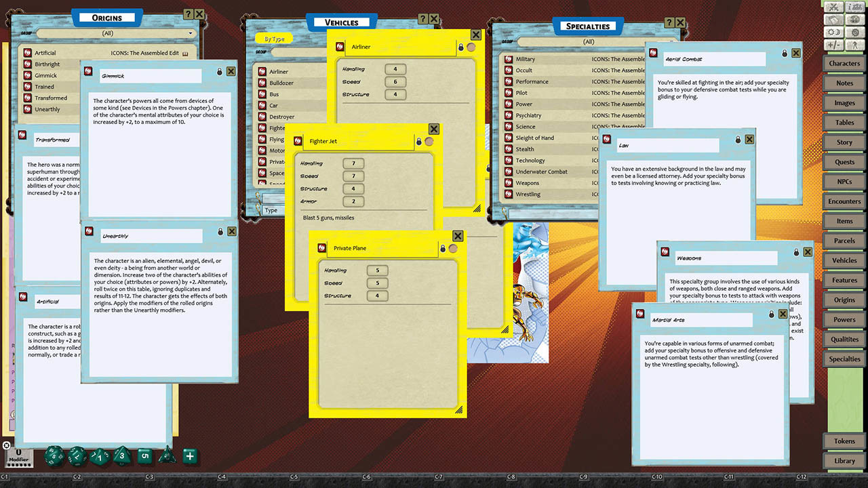Select the Powers sidebar tab

844,320
